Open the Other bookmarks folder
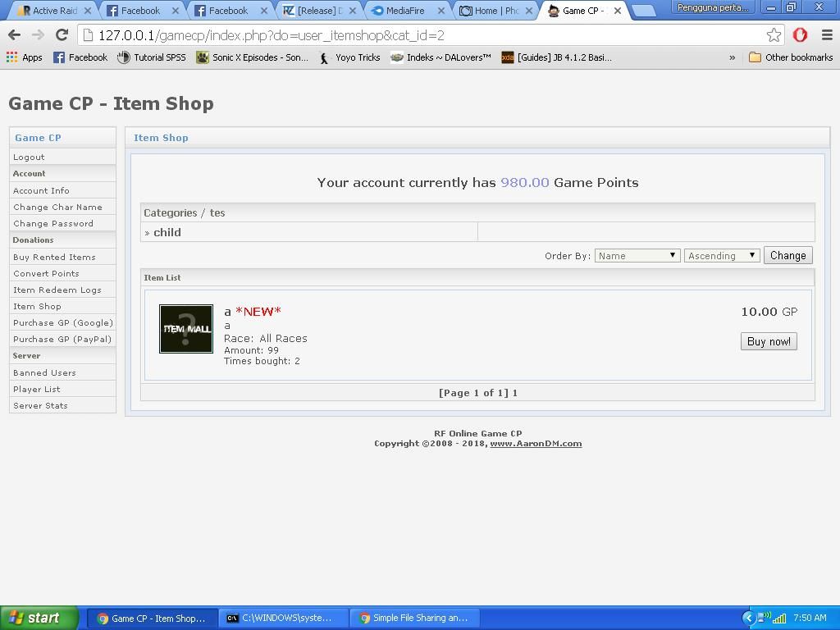Viewport: 840px width, 630px height. [x=790, y=57]
